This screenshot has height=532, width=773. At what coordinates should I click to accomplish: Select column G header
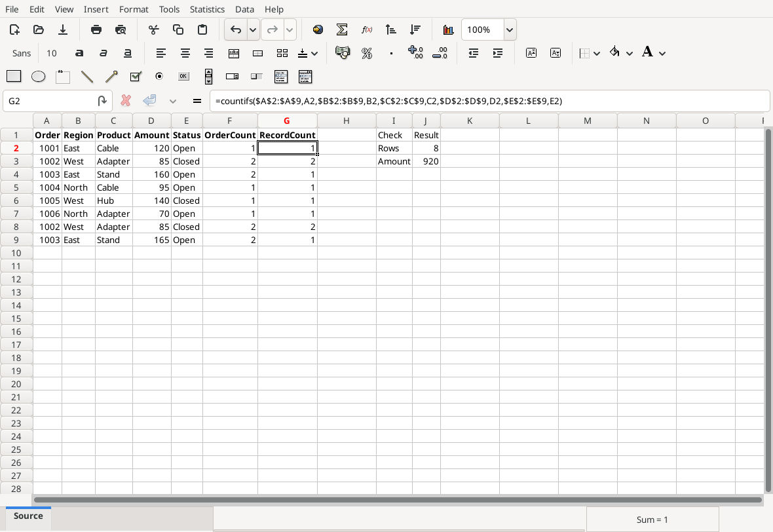[287, 121]
